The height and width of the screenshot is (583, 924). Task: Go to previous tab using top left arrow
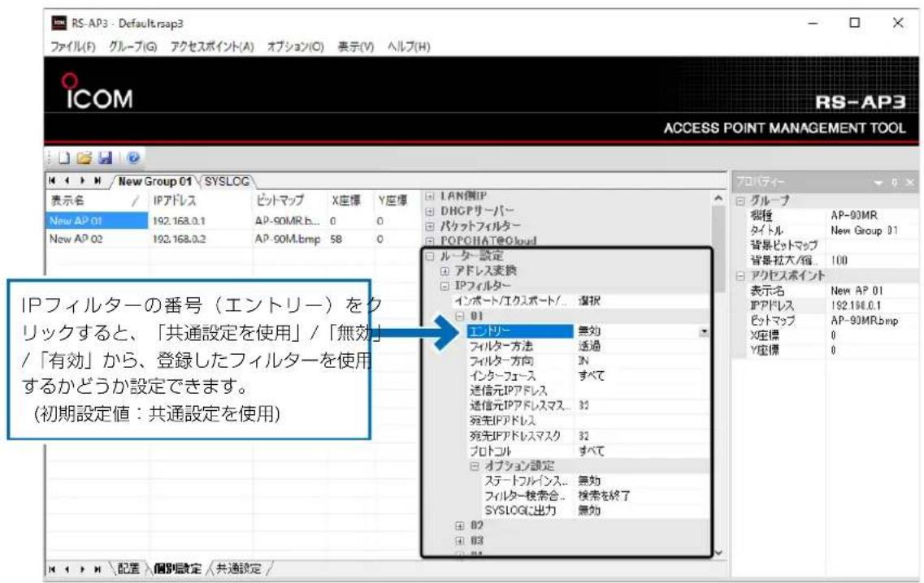(67, 181)
